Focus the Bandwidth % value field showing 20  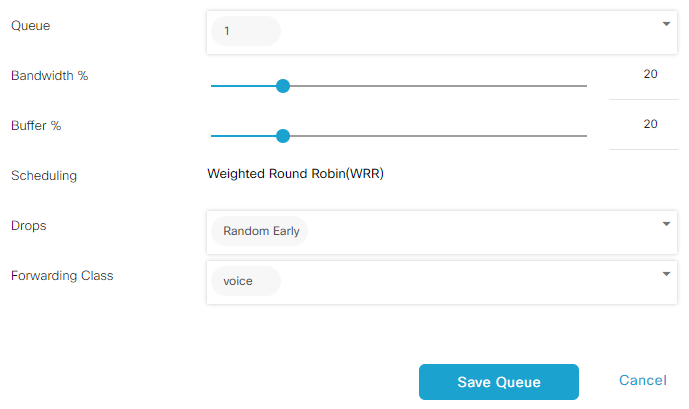pyautogui.click(x=644, y=79)
